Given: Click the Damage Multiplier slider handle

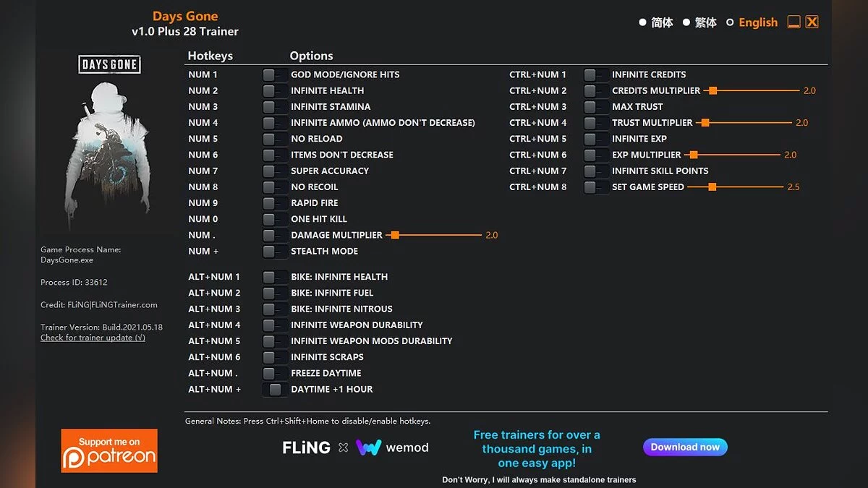Looking at the screenshot, I should 395,235.
